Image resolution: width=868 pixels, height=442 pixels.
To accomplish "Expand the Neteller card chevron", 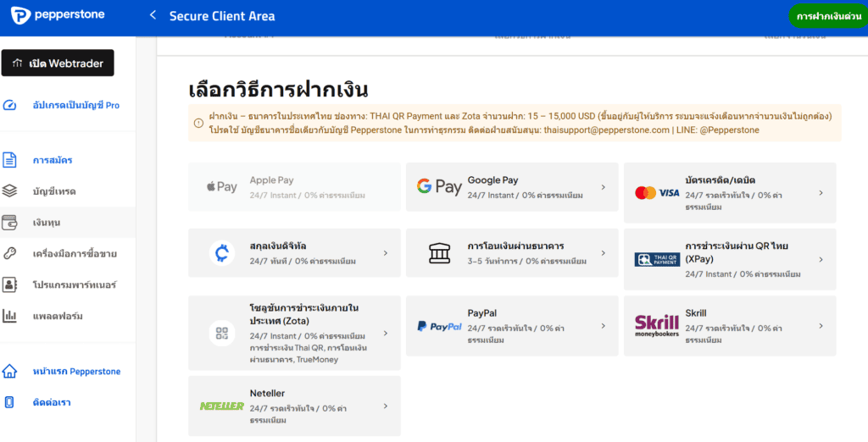I will [386, 406].
